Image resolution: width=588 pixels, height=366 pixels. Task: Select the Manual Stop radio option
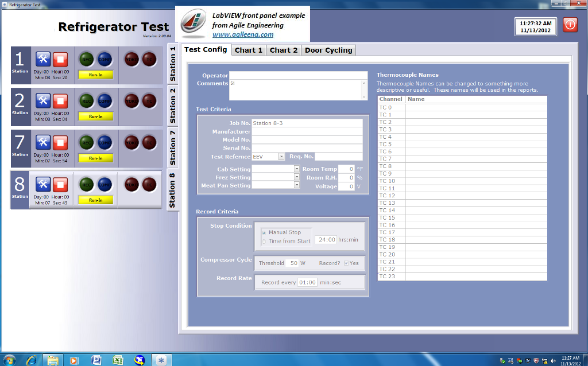click(264, 232)
